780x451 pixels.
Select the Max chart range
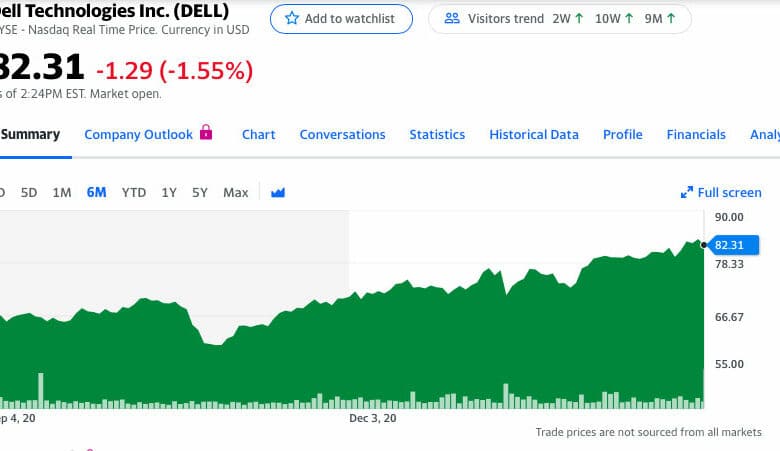(x=236, y=192)
